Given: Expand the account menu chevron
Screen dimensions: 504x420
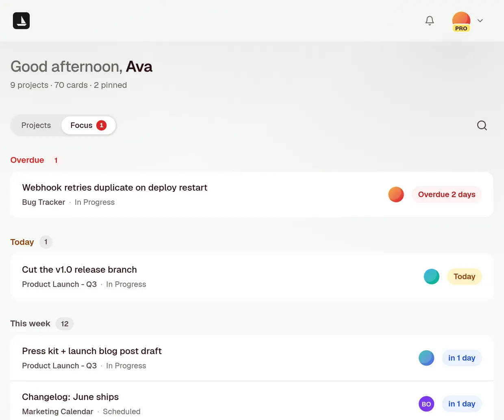Looking at the screenshot, I should point(480,21).
